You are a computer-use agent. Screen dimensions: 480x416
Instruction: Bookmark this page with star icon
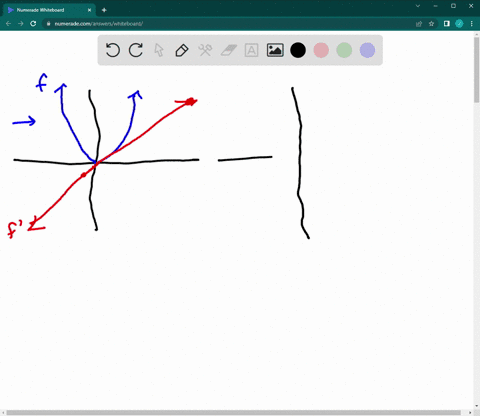[431, 24]
